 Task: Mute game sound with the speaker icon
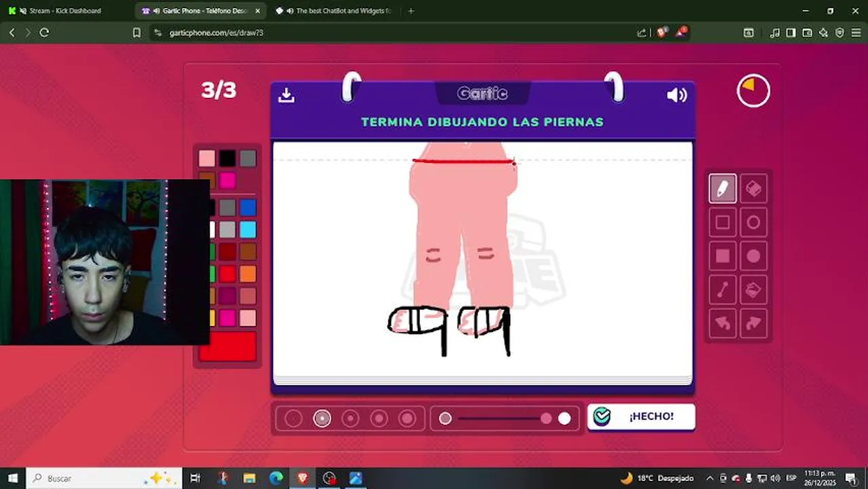click(677, 95)
